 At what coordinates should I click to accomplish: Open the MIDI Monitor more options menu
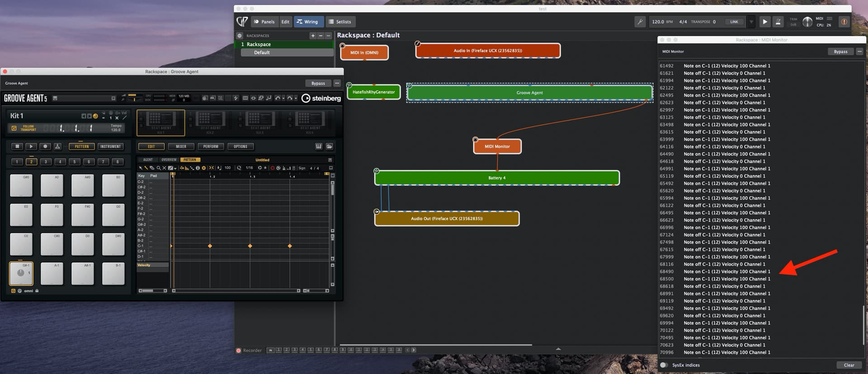click(x=859, y=51)
